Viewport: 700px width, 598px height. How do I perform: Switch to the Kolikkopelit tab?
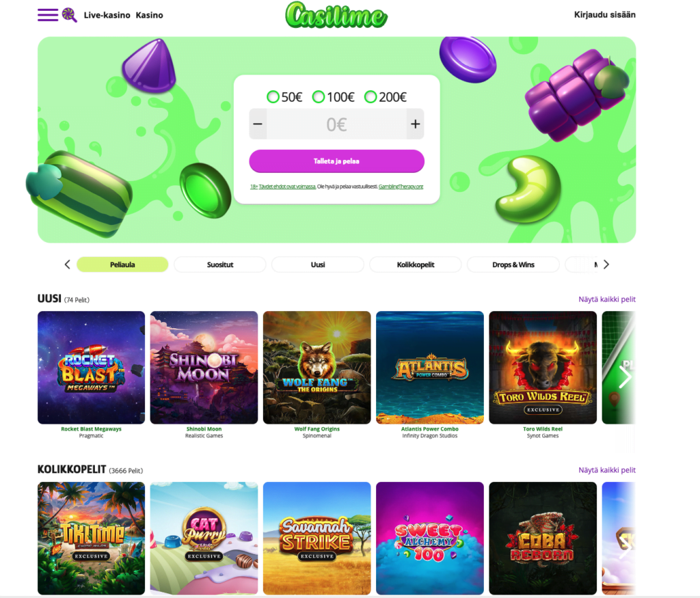click(416, 264)
